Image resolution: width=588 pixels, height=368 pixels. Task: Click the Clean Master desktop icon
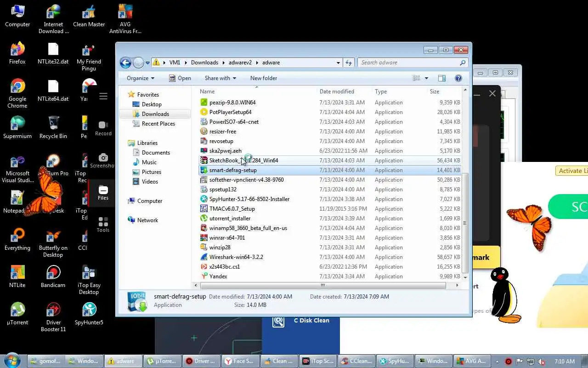[89, 16]
